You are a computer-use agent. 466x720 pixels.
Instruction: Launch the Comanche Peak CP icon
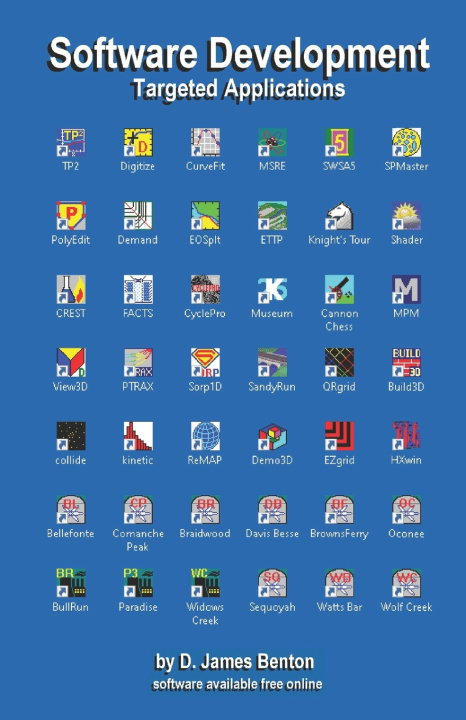(138, 510)
